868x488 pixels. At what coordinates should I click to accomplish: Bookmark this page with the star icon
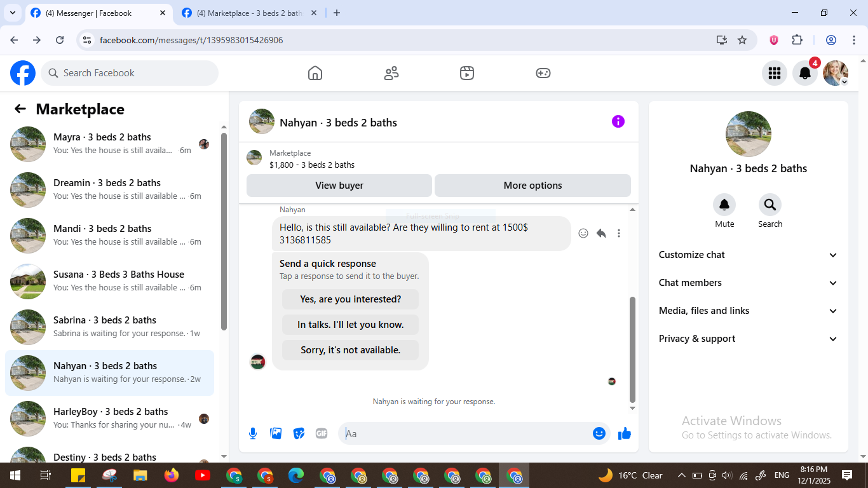point(742,40)
